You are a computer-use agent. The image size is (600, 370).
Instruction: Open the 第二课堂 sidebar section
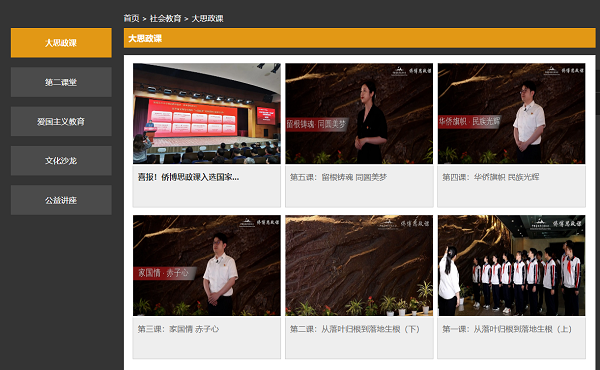click(x=61, y=82)
